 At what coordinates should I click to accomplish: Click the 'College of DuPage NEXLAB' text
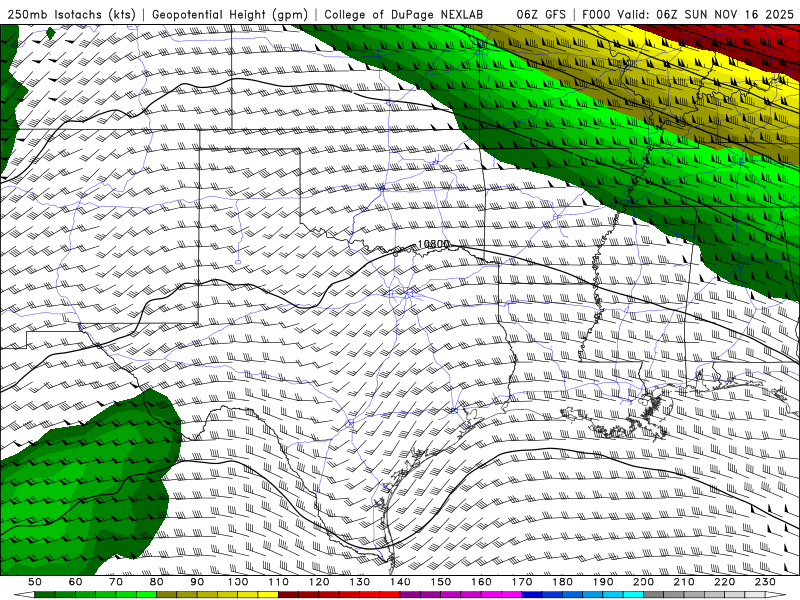pyautogui.click(x=404, y=14)
